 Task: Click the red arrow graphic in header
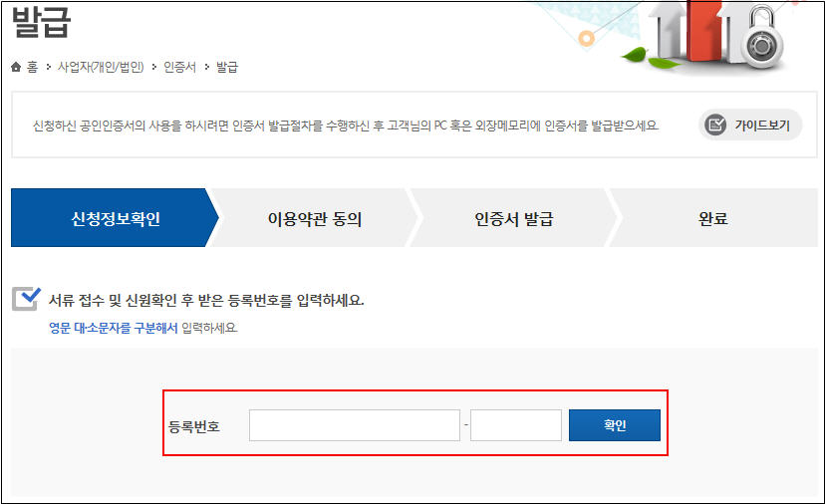click(x=704, y=31)
